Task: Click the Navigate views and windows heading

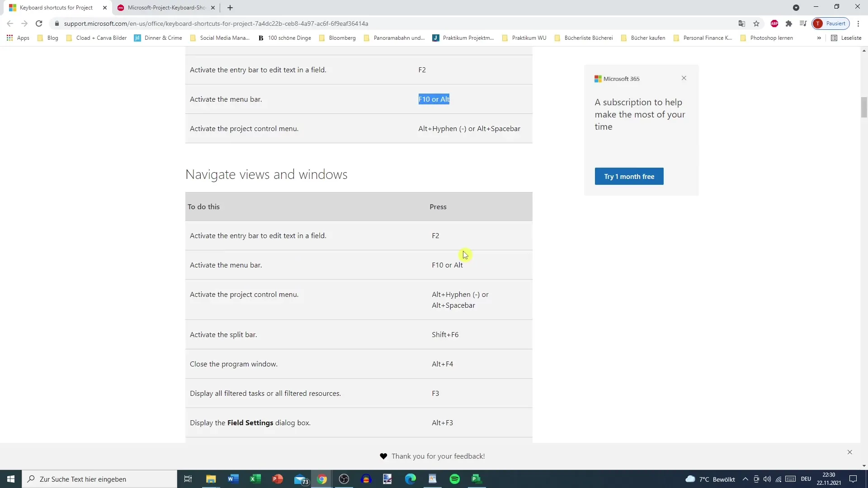Action: click(266, 174)
